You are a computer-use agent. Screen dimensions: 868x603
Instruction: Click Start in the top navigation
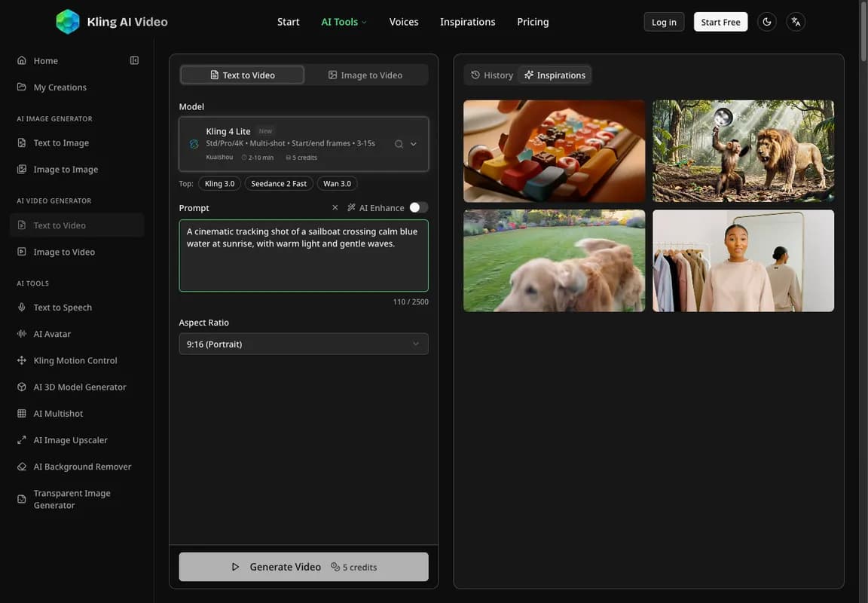pos(289,22)
